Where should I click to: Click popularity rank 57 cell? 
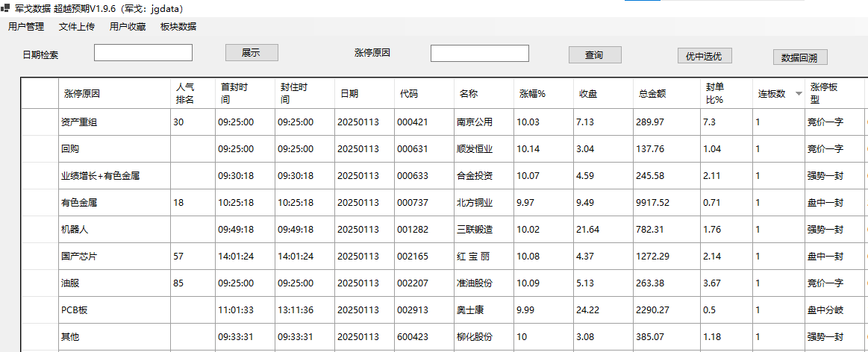point(193,257)
